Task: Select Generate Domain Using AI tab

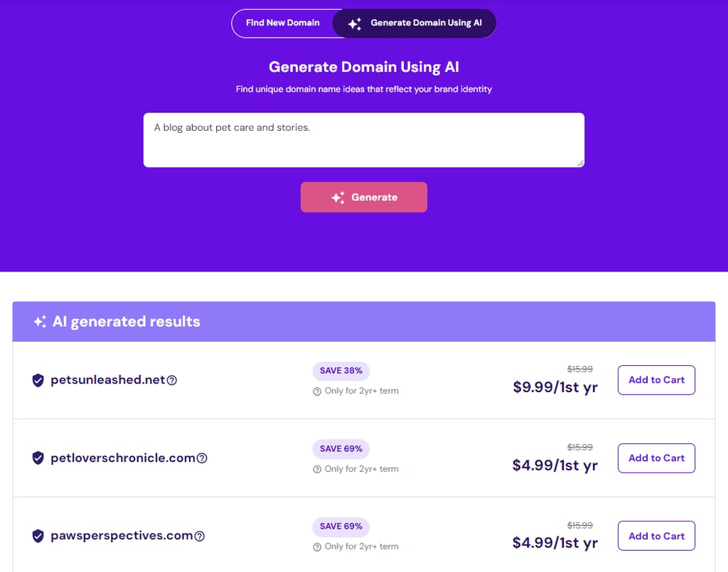Action: tap(414, 23)
